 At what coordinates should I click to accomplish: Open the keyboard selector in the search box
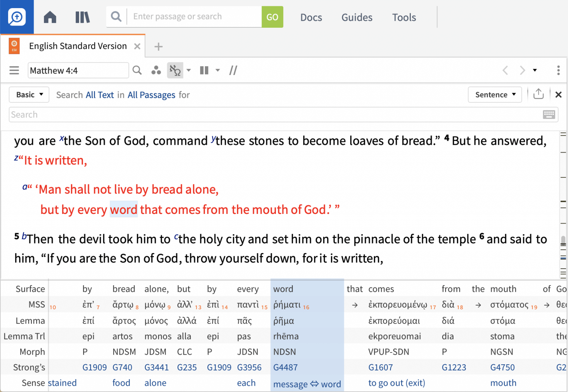point(550,115)
